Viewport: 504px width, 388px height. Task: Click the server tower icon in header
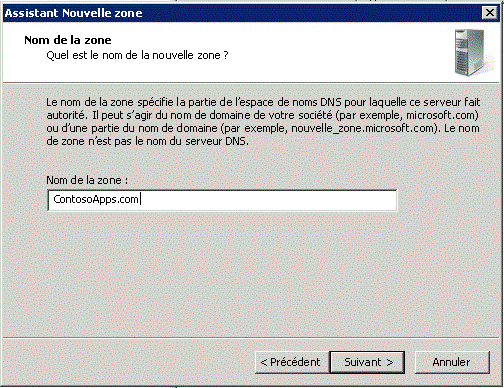473,52
